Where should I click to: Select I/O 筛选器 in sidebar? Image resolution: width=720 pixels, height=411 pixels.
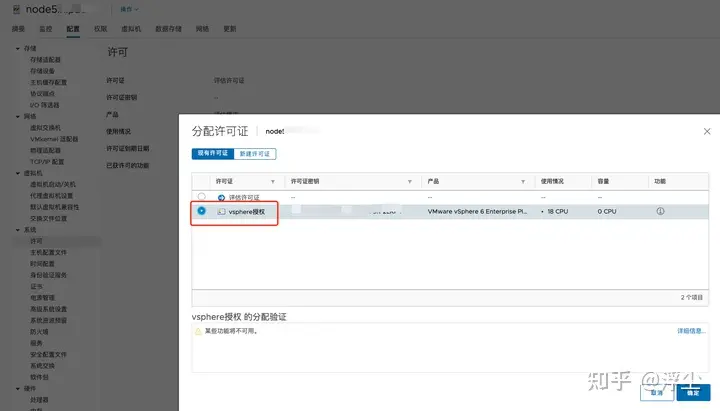point(45,105)
